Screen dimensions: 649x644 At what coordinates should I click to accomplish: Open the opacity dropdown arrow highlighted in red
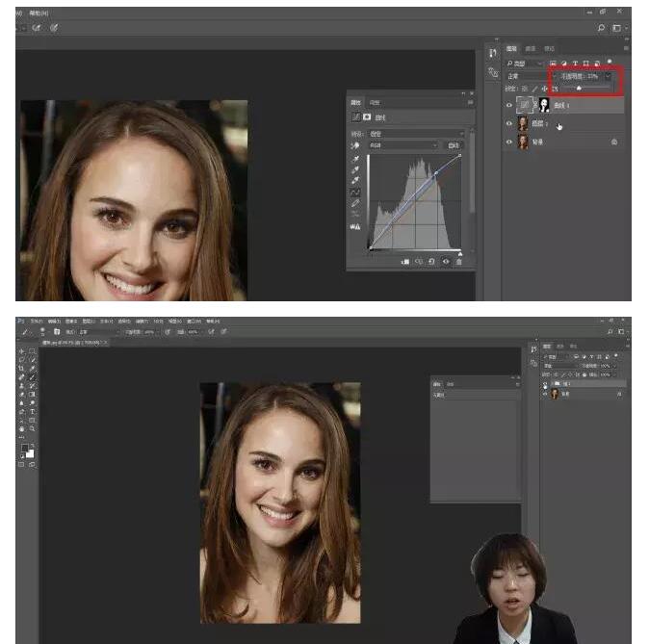click(609, 75)
